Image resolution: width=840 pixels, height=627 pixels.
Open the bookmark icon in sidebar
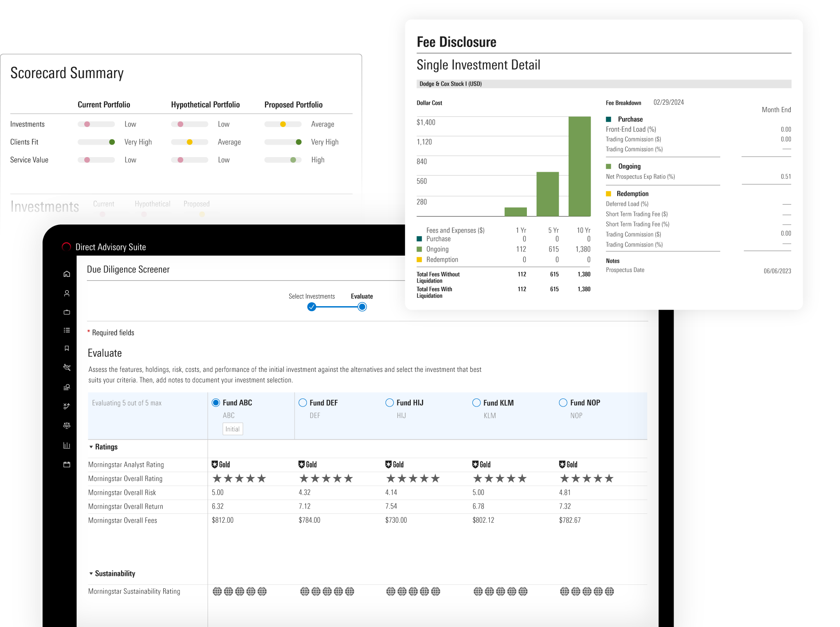pos(67,348)
